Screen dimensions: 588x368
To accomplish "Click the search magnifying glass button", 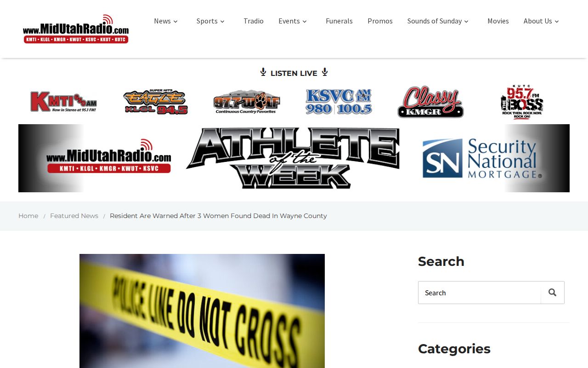I will (x=552, y=293).
